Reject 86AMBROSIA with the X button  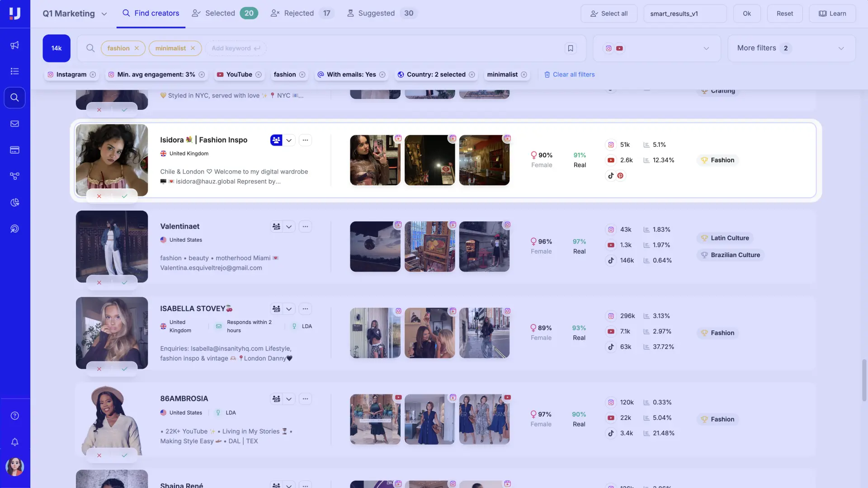tap(99, 455)
